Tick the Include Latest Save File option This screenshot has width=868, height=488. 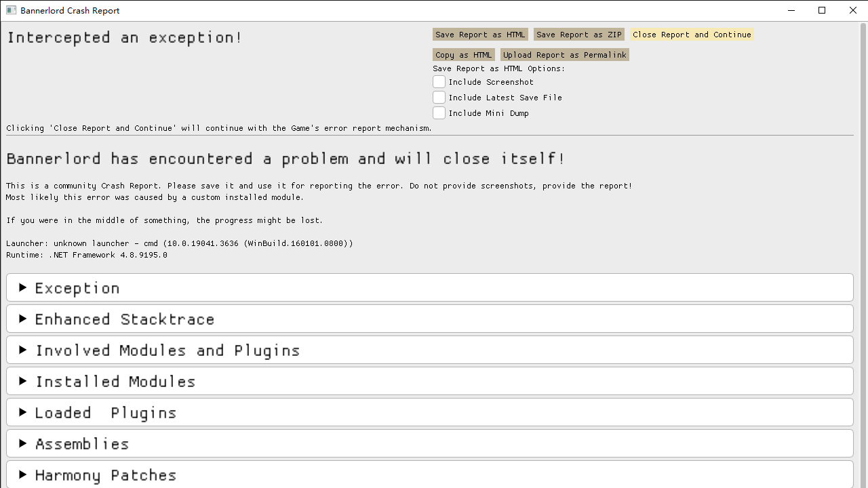point(439,98)
